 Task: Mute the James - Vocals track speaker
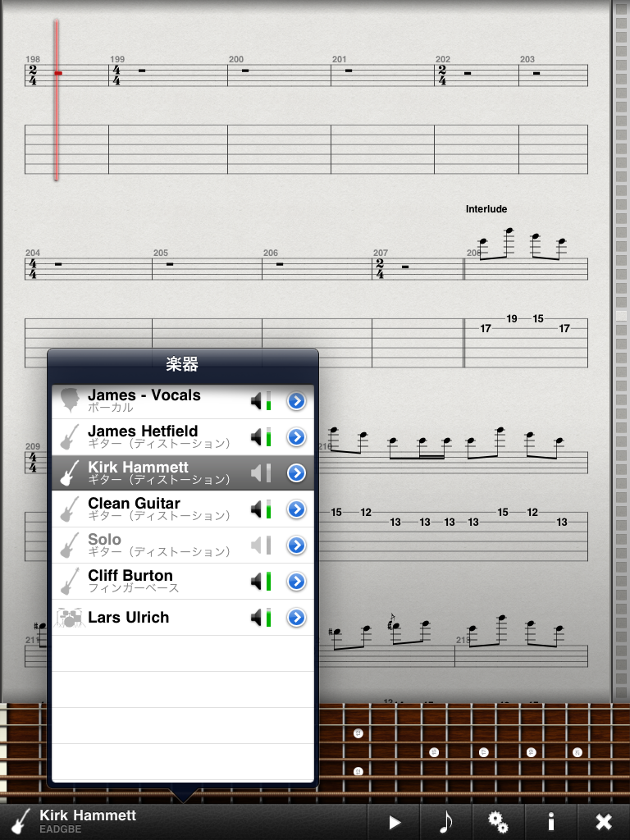257,400
